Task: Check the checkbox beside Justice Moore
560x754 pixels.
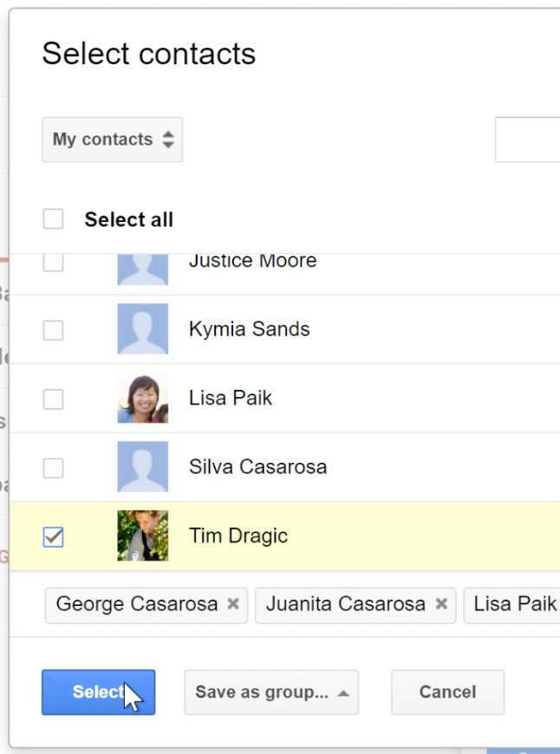Action: pos(52,264)
